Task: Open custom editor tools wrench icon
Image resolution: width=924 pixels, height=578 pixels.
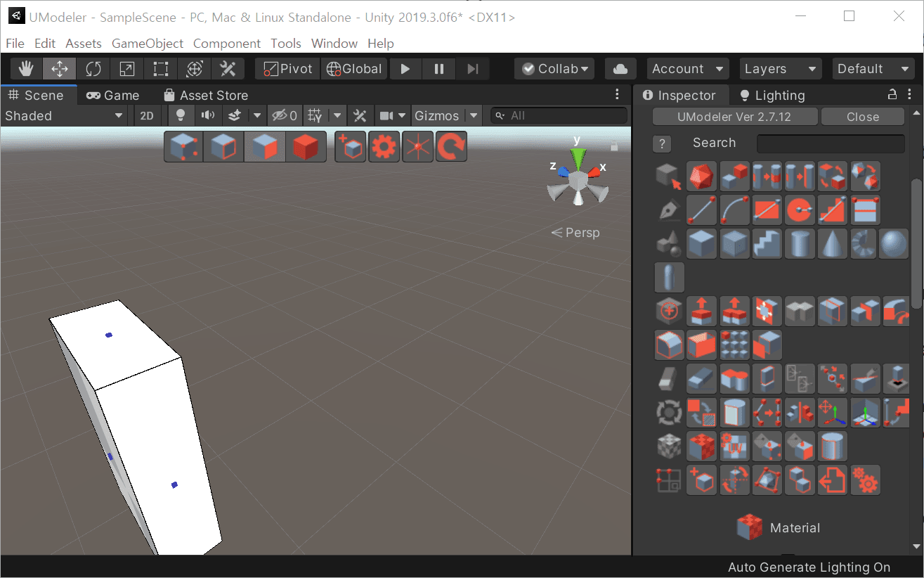Action: point(228,69)
